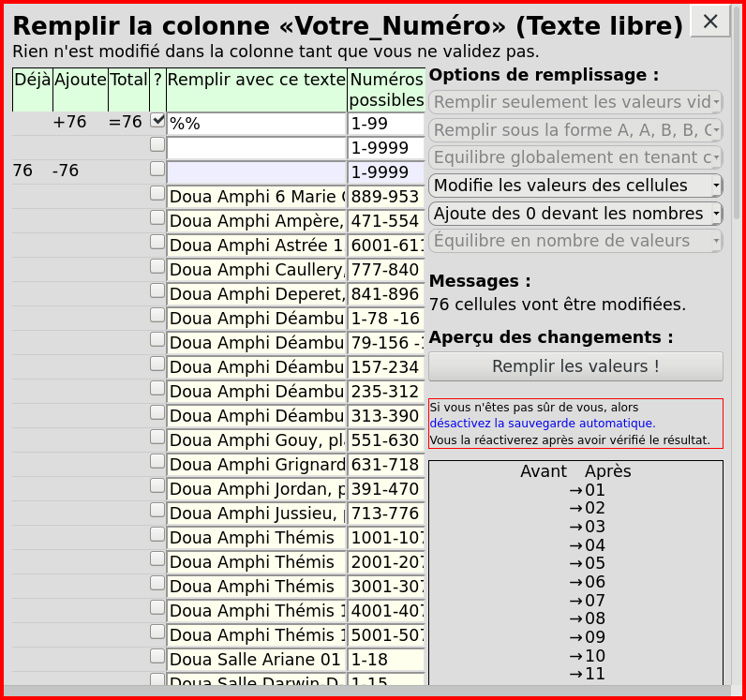
Task: Open the 'Équilibre en nombre de valeurs' dropdown
Action: (574, 241)
